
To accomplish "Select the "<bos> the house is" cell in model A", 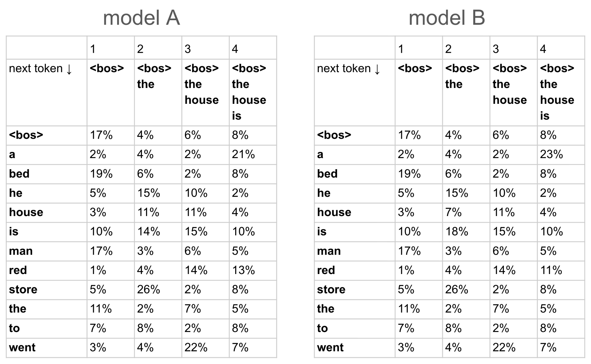I will (249, 92).
